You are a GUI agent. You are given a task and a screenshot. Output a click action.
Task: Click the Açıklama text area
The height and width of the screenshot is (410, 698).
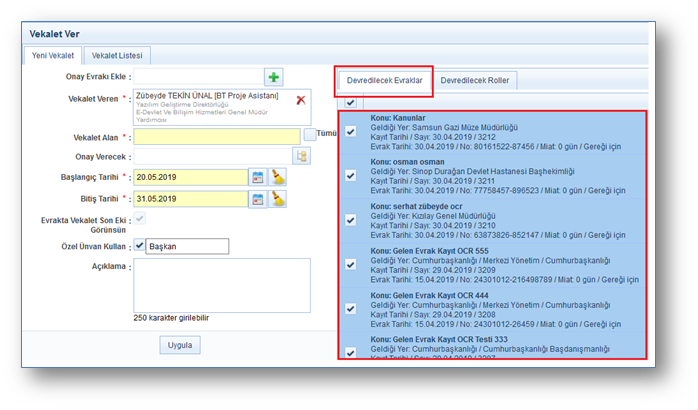pos(222,285)
